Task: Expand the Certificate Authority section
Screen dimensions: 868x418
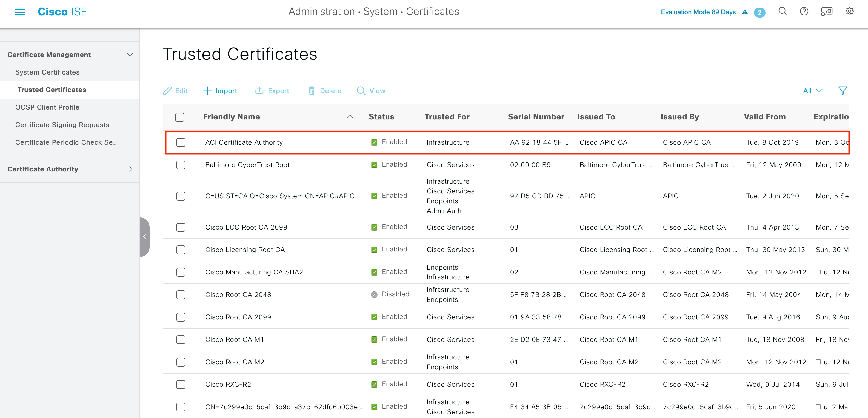Action: (x=131, y=169)
